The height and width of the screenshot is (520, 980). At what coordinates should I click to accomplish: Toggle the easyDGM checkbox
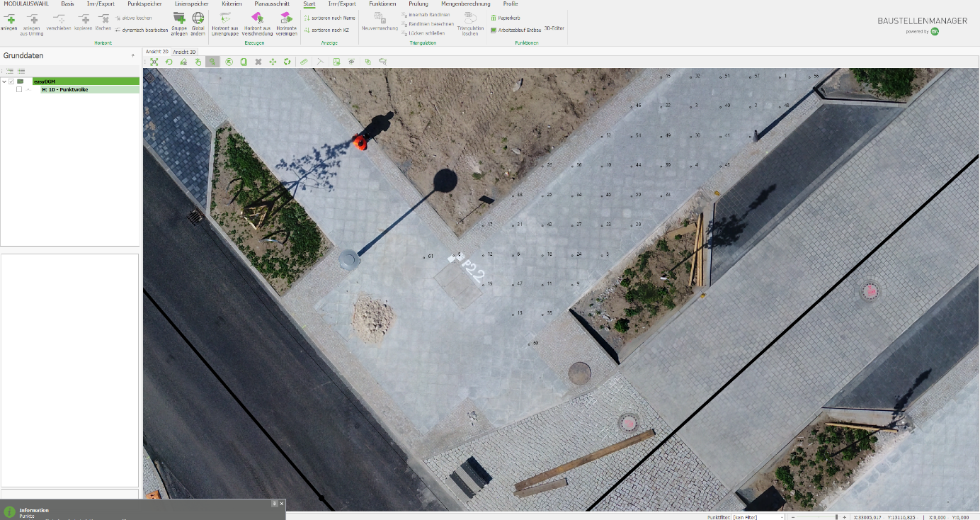tap(11, 81)
